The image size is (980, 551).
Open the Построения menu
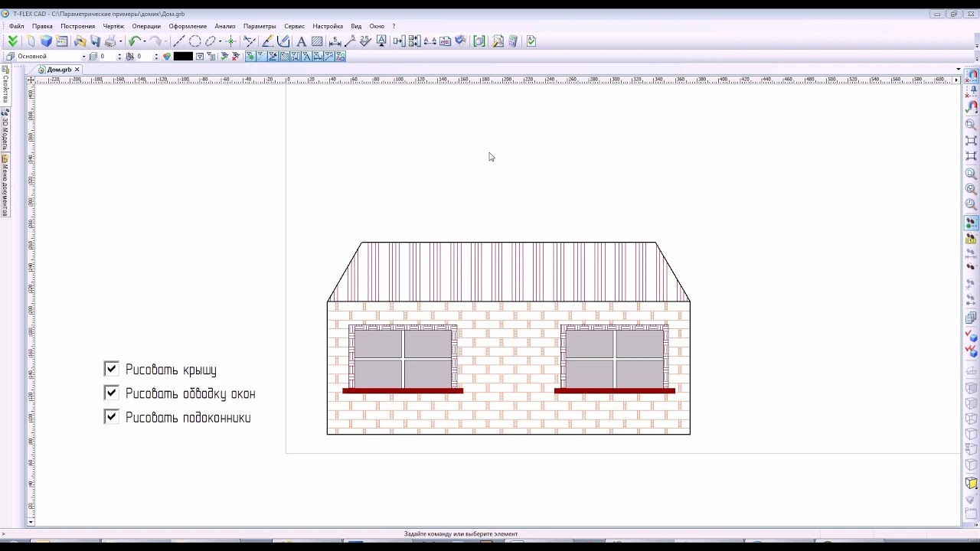point(78,26)
